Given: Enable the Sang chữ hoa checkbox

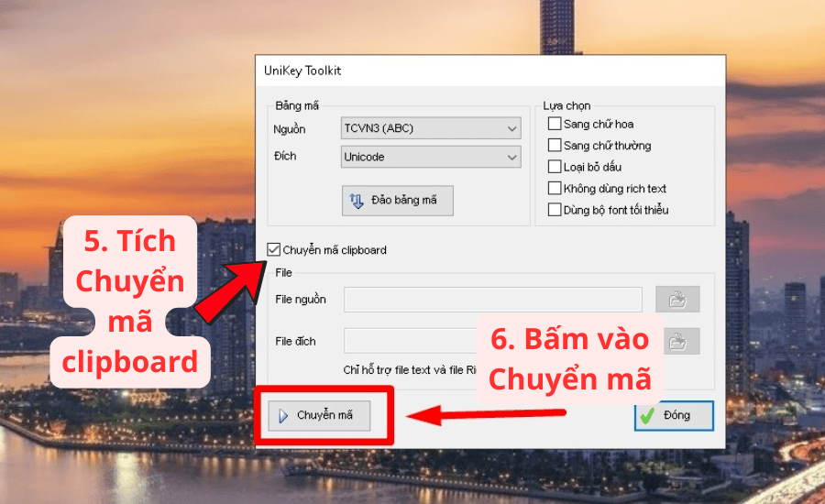Looking at the screenshot, I should coord(555,124).
